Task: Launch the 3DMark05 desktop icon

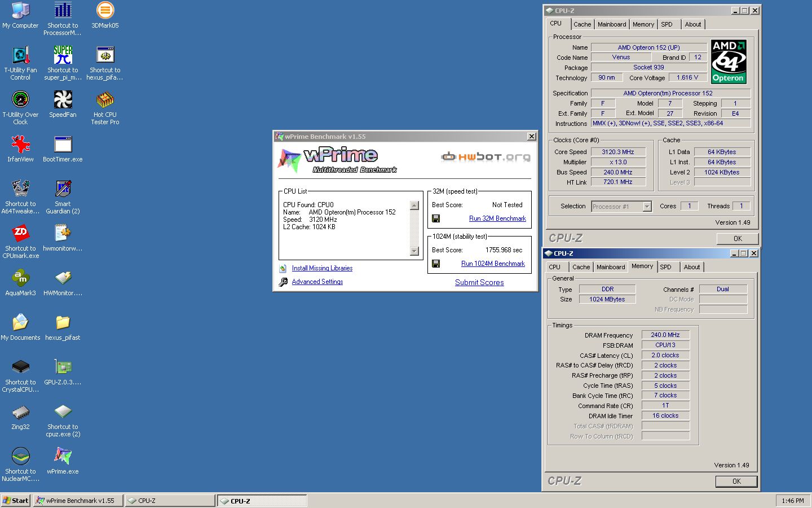Action: tap(105, 10)
